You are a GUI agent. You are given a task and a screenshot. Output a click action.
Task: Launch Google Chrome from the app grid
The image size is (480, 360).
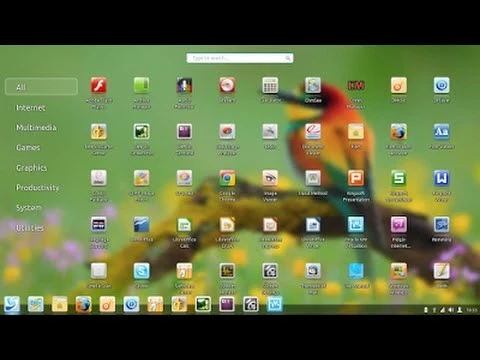[227, 178]
